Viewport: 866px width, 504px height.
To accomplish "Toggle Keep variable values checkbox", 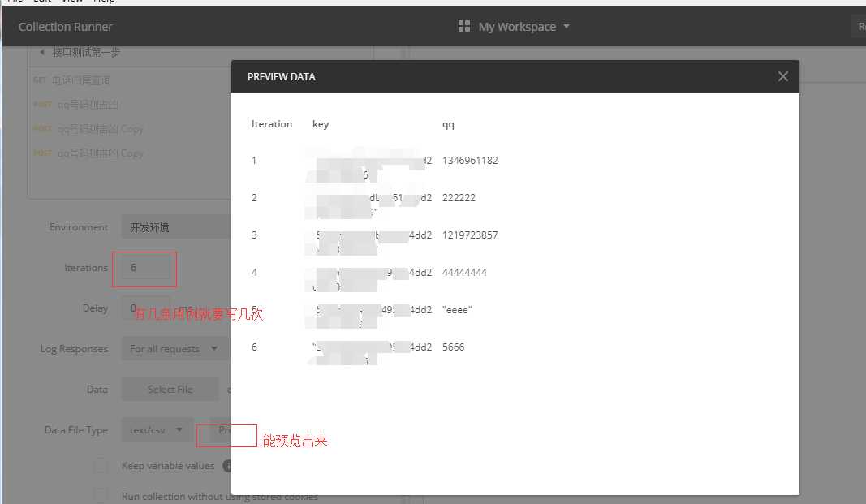I will 101,466.
